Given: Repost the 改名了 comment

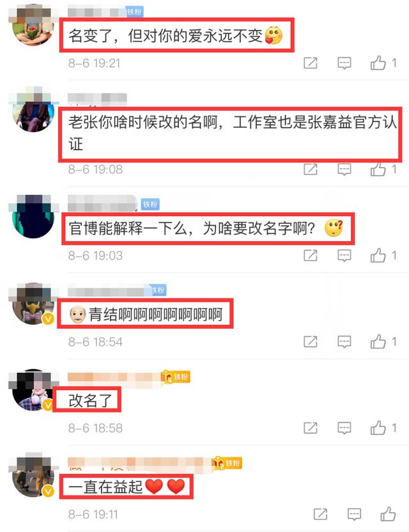Looking at the screenshot, I should pyautogui.click(x=311, y=428).
